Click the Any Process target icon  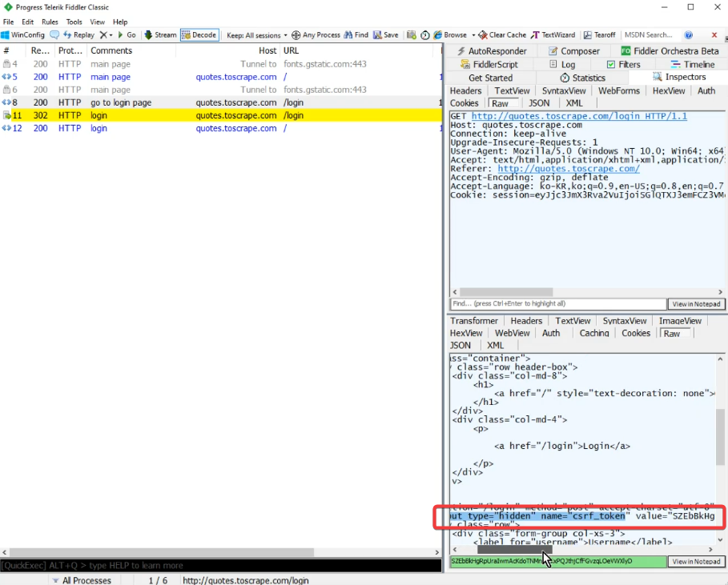tap(296, 35)
